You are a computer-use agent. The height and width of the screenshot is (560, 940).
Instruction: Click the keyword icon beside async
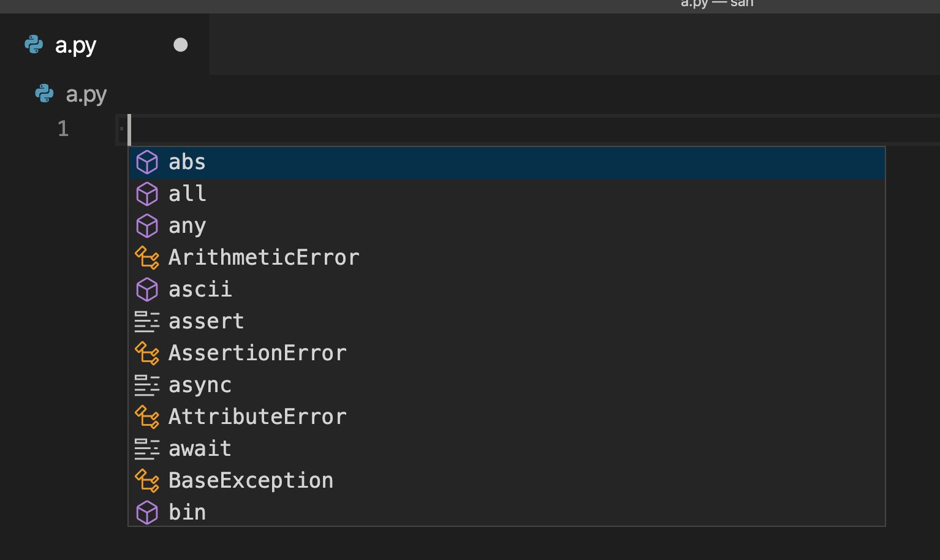point(147,385)
